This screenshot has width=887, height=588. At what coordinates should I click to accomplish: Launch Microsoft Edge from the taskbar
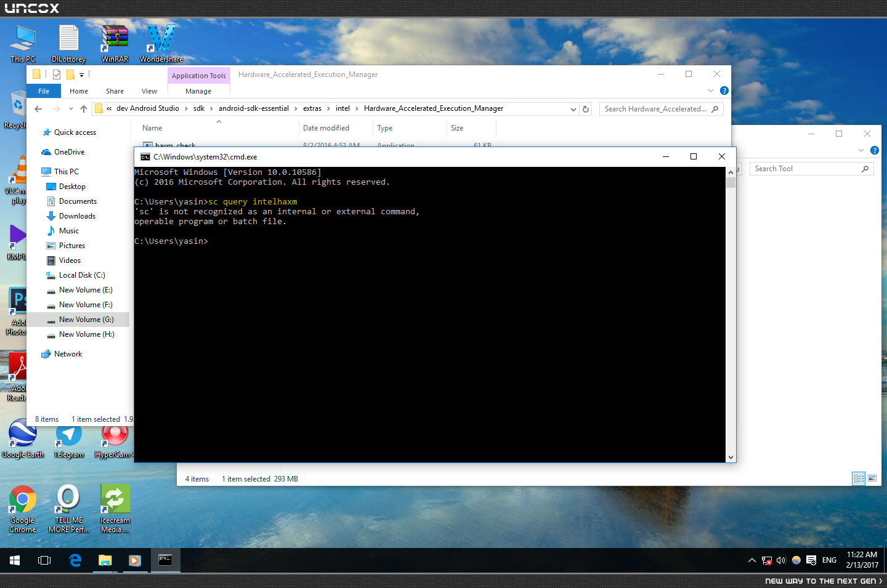(x=75, y=560)
